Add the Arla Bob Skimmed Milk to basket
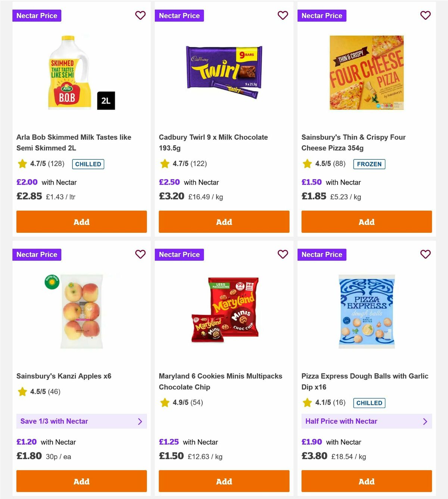 click(x=81, y=222)
